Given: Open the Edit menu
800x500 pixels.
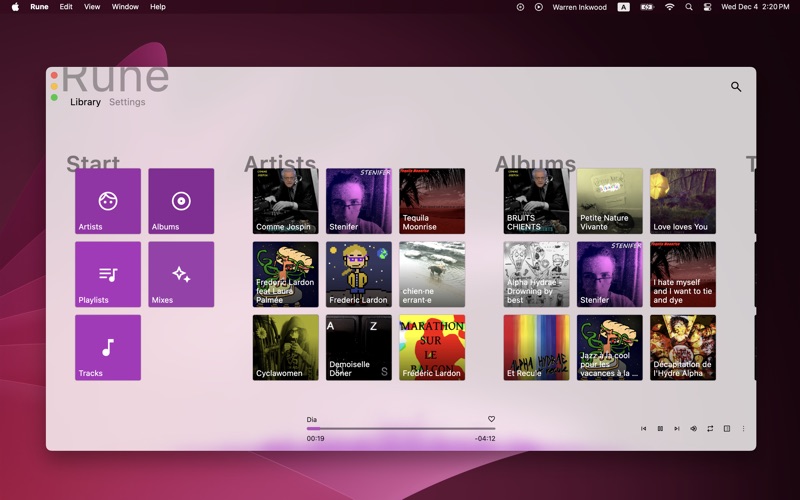Looking at the screenshot, I should click(x=66, y=7).
